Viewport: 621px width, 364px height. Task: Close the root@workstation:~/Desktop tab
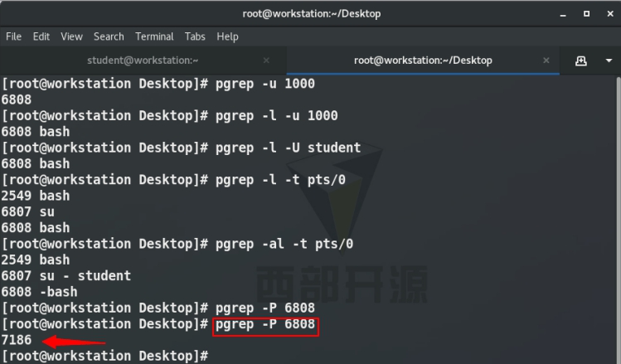click(x=546, y=61)
